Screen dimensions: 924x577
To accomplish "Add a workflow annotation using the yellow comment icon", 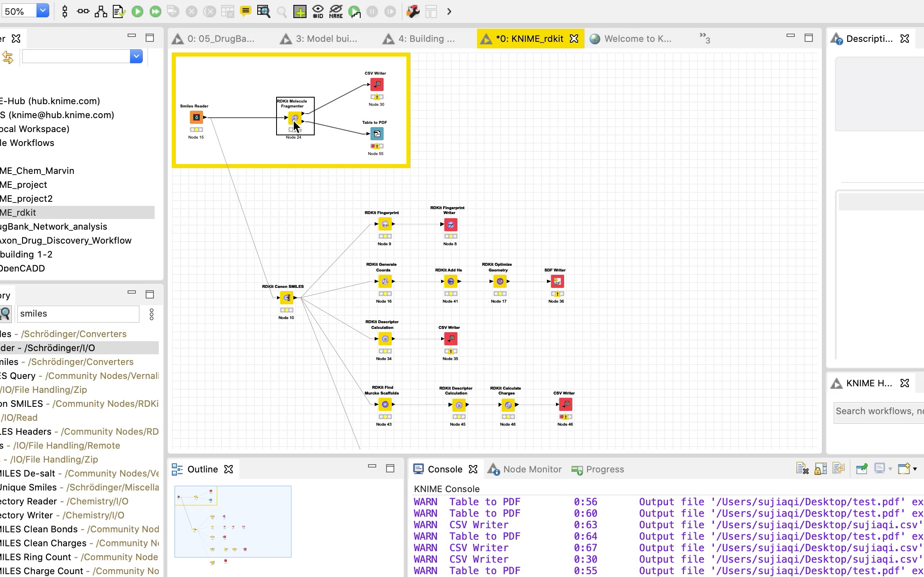I will coord(245,12).
